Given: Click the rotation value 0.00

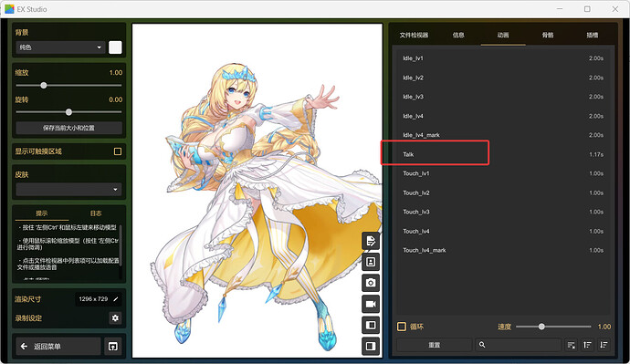Looking at the screenshot, I should click(116, 99).
